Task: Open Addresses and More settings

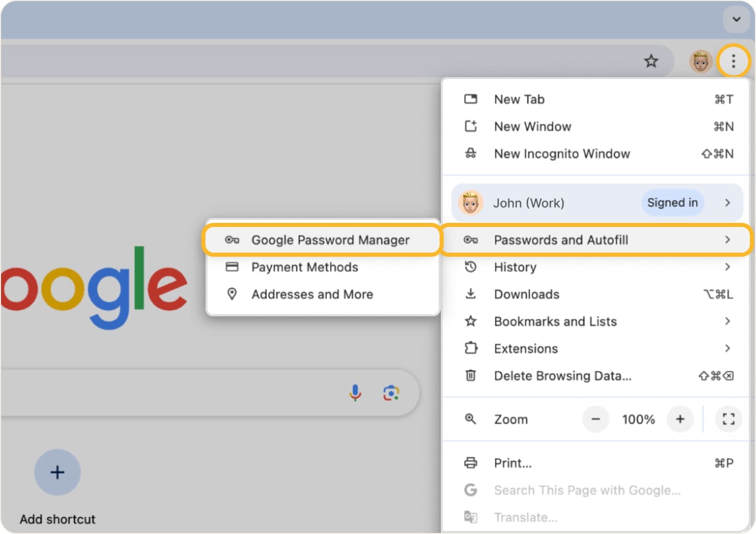Action: [x=312, y=294]
